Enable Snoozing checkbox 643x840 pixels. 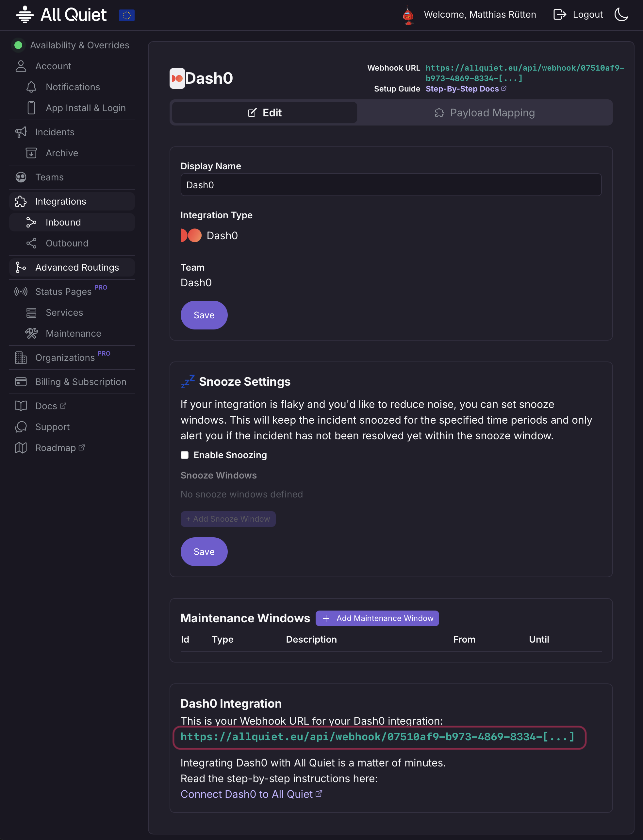[185, 455]
